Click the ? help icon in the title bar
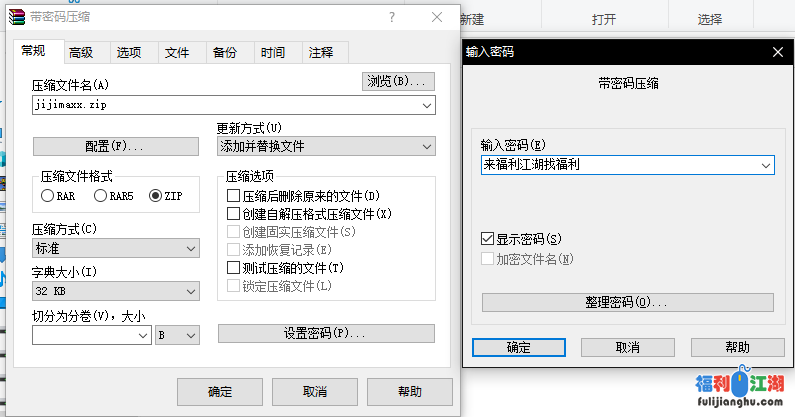This screenshot has width=795, height=417. click(x=391, y=17)
